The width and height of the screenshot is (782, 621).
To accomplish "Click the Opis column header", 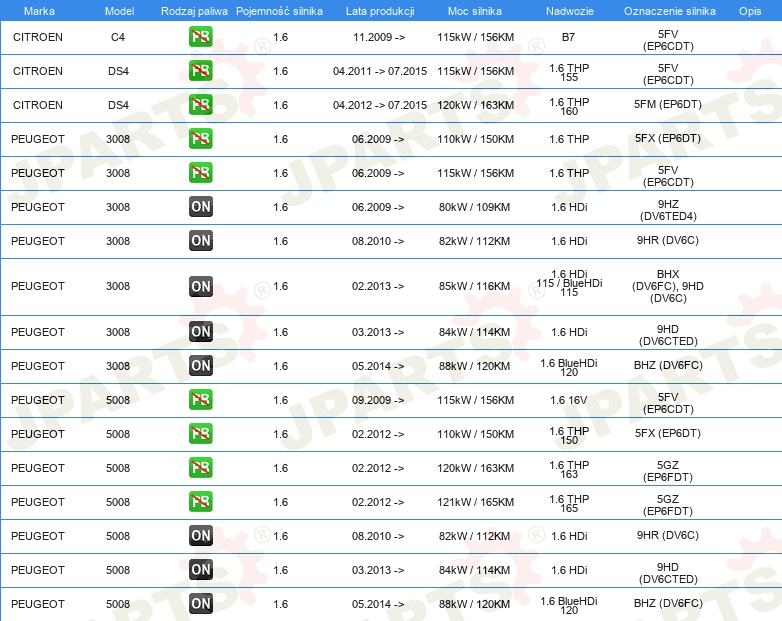I will click(750, 11).
